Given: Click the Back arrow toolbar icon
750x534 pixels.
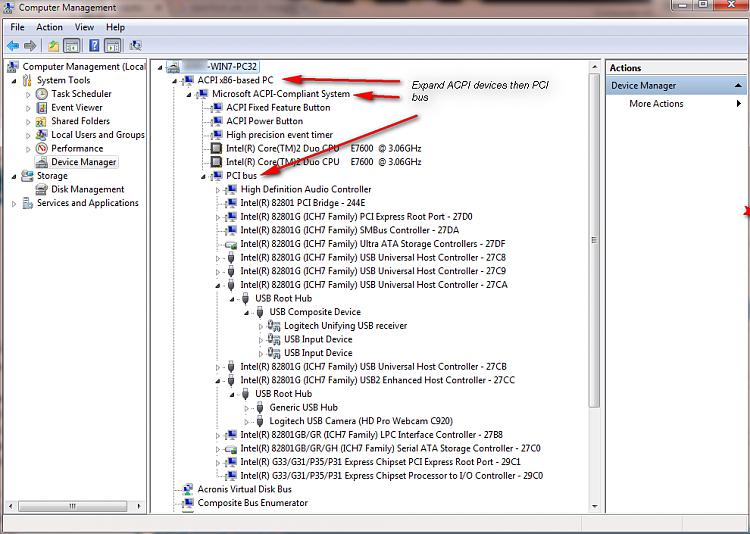Looking at the screenshot, I should (13, 46).
